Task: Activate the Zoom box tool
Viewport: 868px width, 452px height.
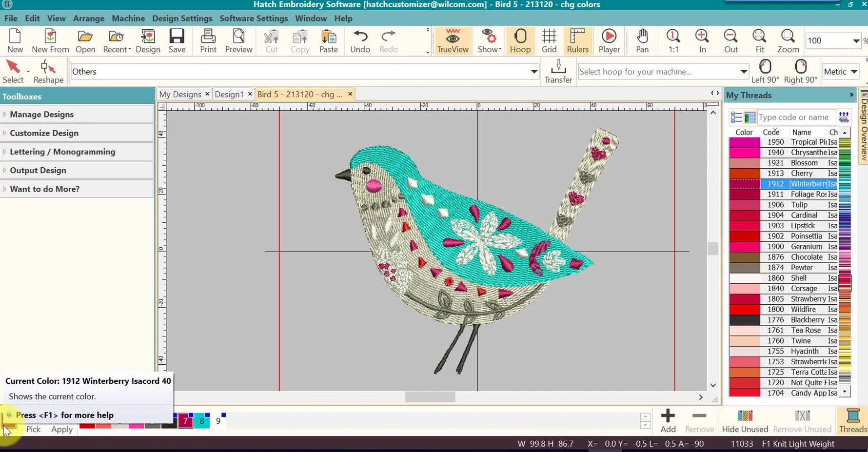Action: point(788,41)
